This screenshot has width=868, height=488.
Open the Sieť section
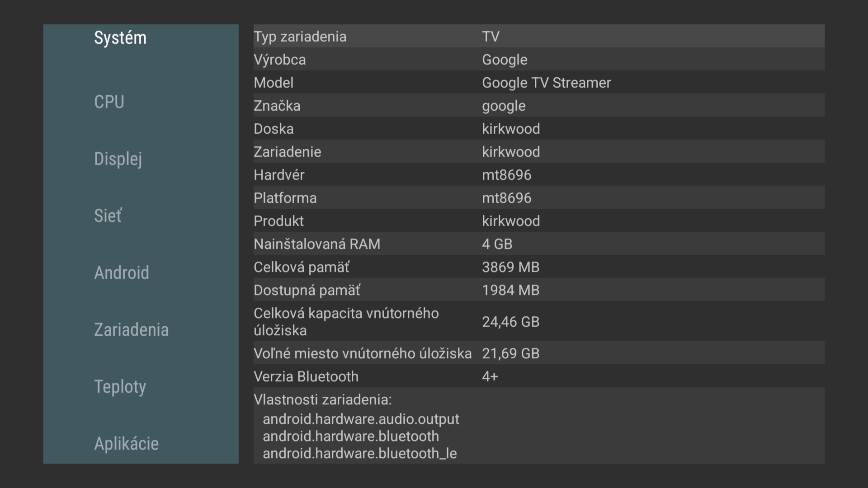108,216
